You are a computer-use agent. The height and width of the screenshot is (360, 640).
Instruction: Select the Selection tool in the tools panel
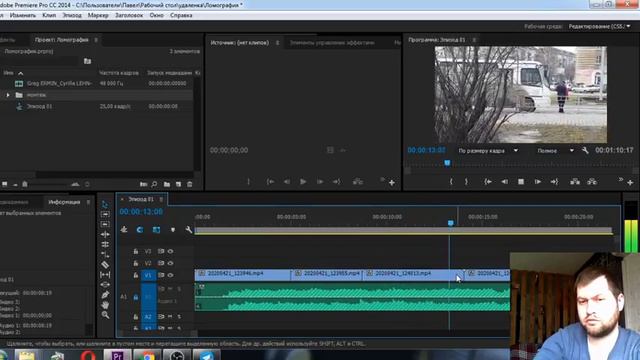[x=105, y=204]
